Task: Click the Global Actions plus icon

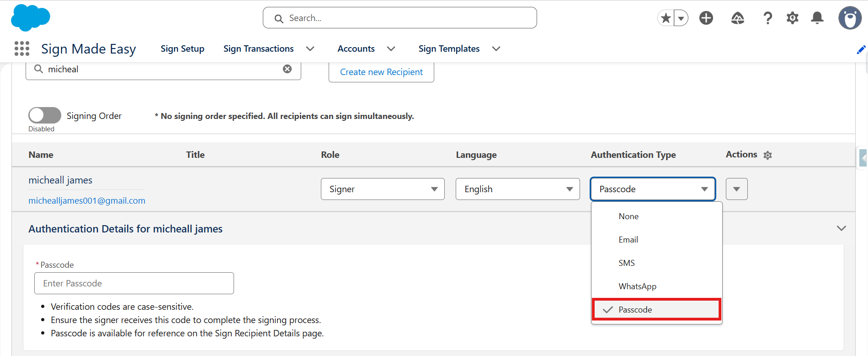Action: 706,18
